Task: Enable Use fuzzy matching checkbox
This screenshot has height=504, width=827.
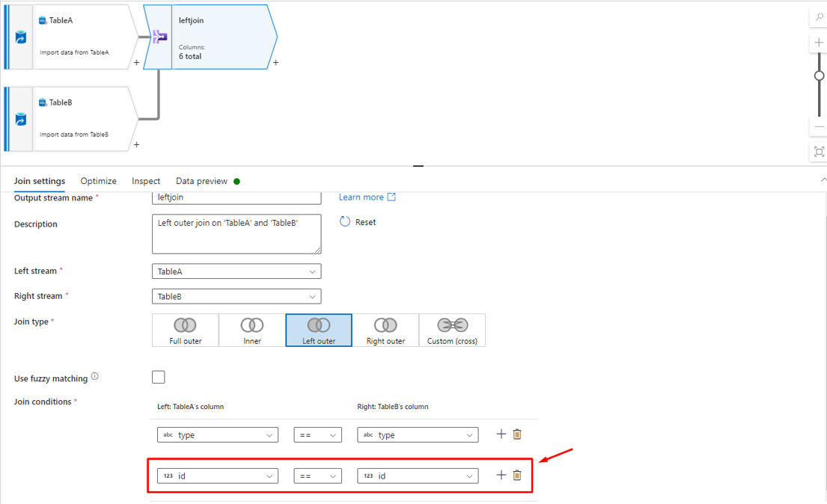Action: (158, 377)
